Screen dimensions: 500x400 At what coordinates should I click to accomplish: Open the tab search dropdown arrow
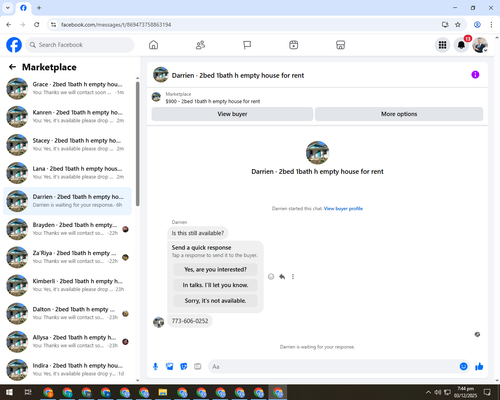click(8, 8)
